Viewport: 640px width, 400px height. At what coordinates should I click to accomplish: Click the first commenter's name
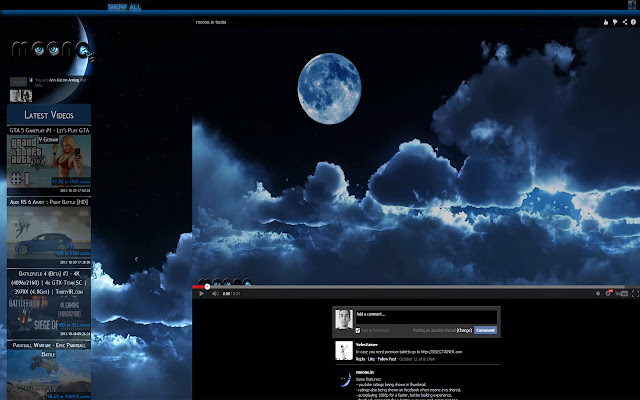click(367, 344)
